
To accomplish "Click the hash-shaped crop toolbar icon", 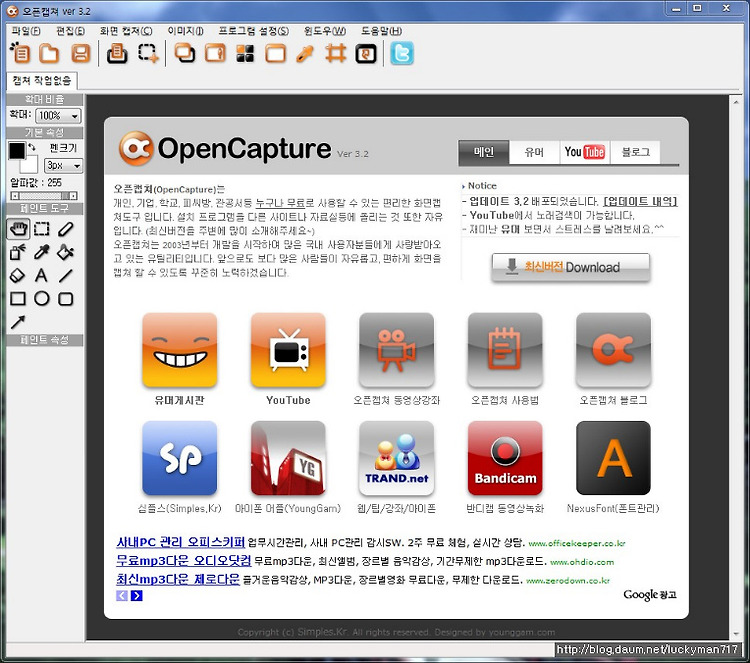I will point(335,53).
